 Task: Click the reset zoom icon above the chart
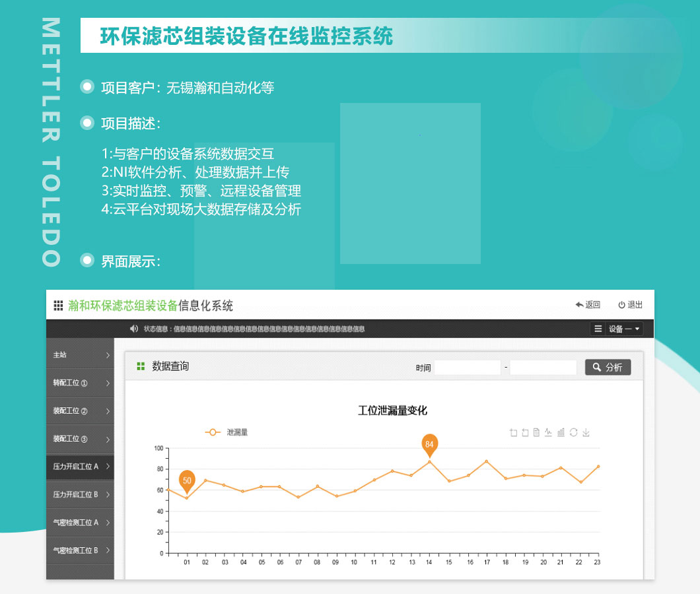526,432
